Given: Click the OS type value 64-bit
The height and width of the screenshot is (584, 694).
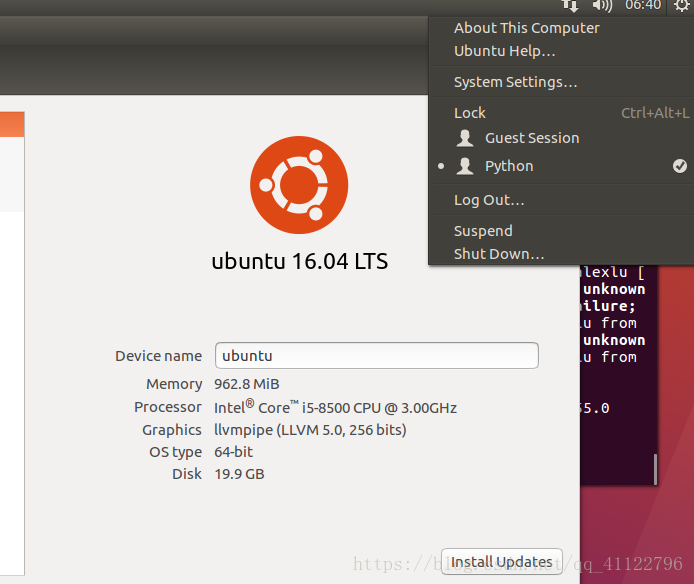Looking at the screenshot, I should tap(233, 452).
